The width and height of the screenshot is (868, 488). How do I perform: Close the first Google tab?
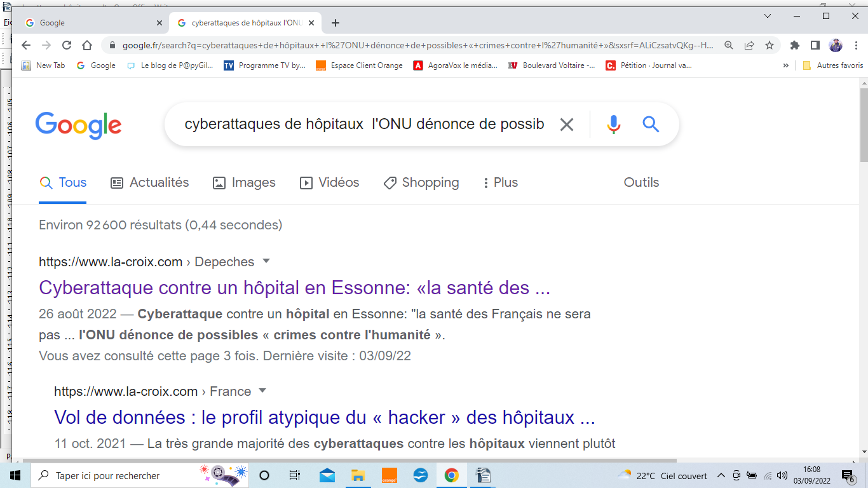(159, 23)
